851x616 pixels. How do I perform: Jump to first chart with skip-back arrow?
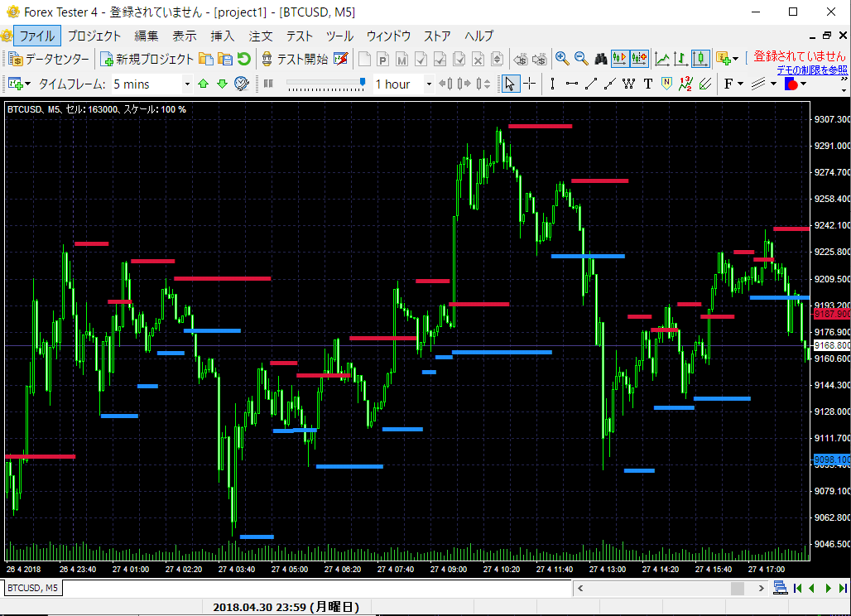(x=797, y=589)
